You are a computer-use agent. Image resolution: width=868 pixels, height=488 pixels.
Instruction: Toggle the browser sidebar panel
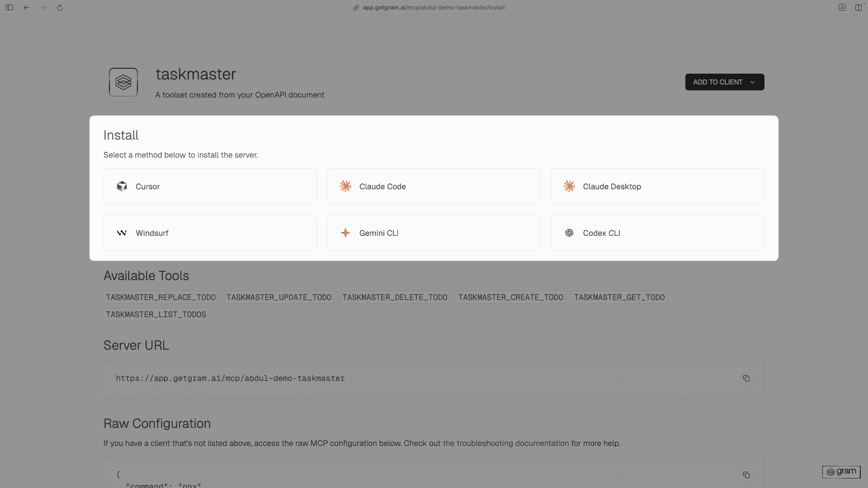(x=9, y=7)
